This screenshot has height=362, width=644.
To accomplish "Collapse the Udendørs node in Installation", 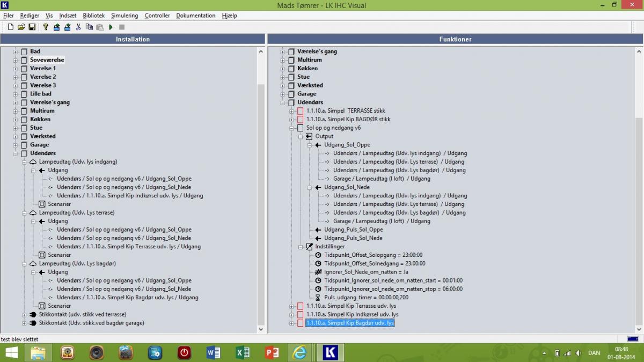I will tap(16, 153).
